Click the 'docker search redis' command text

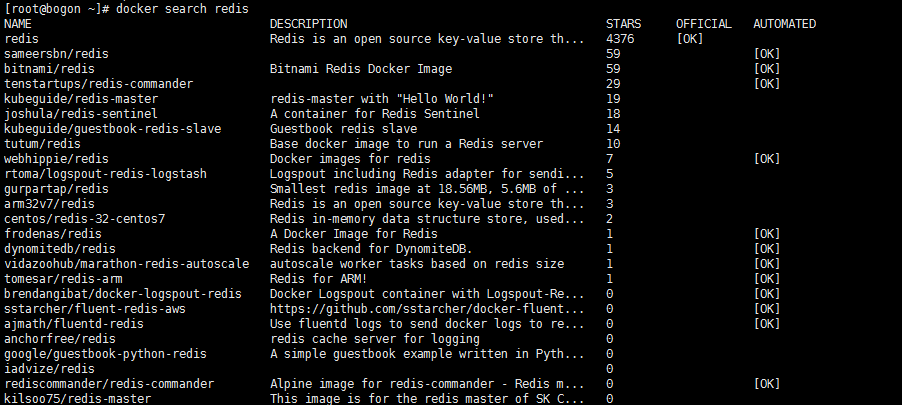coord(182,9)
